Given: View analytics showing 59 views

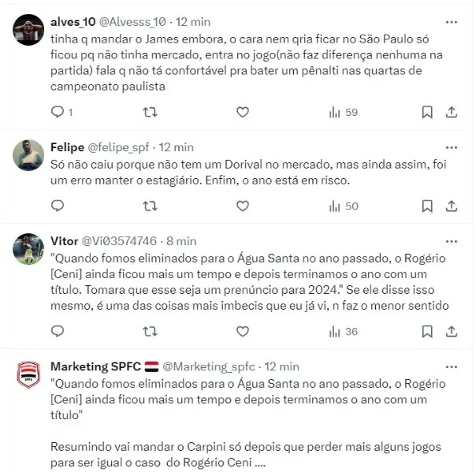Looking at the screenshot, I should (344, 113).
